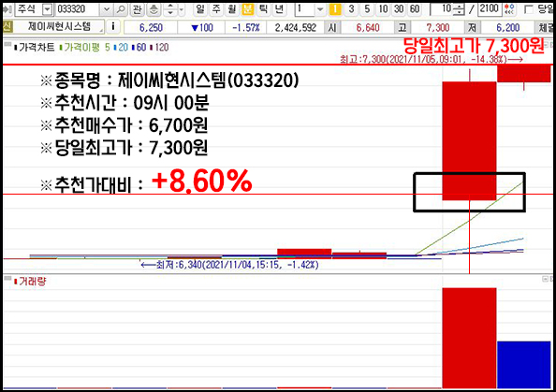Click the 120 moving average color marker
The height and width of the screenshot is (392, 556).
[152, 47]
